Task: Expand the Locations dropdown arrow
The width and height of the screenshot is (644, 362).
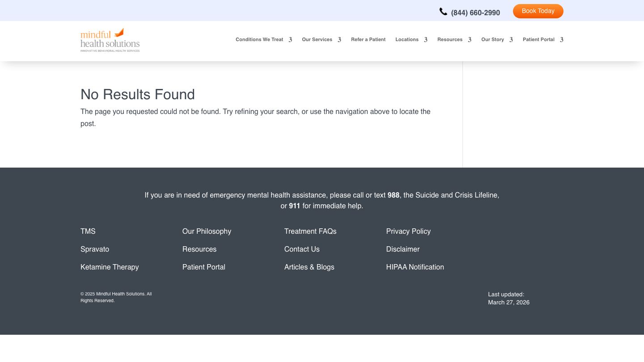Action: (x=426, y=40)
